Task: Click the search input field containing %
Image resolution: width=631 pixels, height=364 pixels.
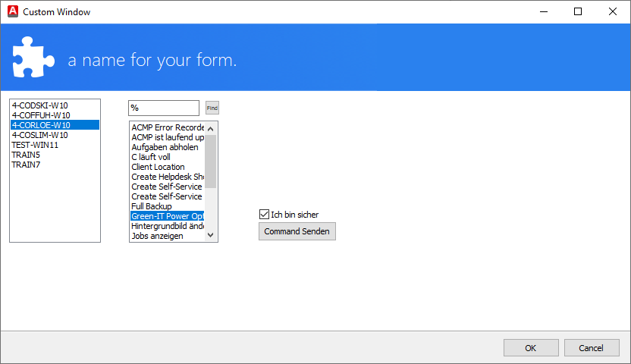Action: point(164,108)
